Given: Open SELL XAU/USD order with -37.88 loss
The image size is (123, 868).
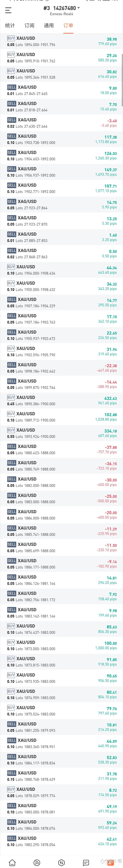Looking at the screenshot, I should click(61, 450).
